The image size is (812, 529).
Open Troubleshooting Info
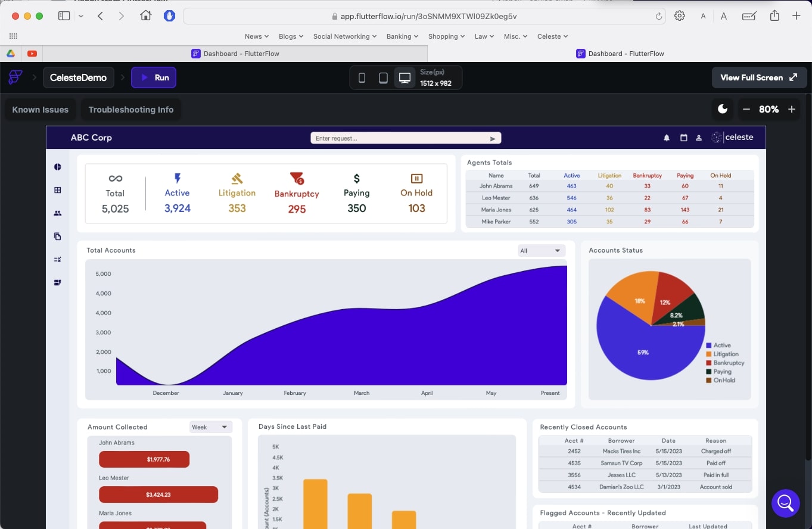131,110
